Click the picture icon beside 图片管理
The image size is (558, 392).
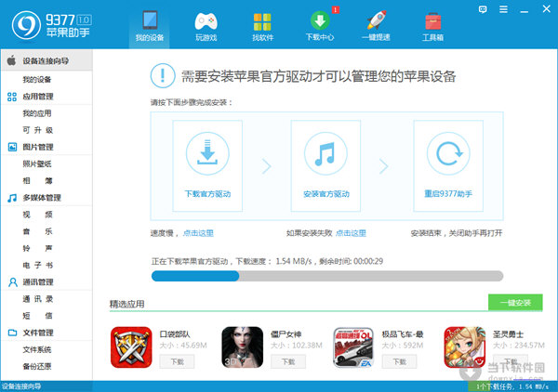click(x=12, y=147)
